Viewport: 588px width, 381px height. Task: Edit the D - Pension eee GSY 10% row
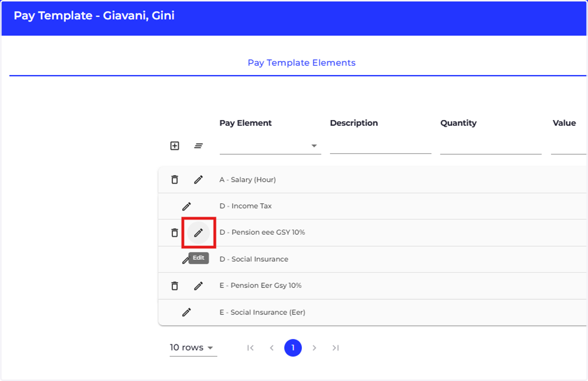198,233
